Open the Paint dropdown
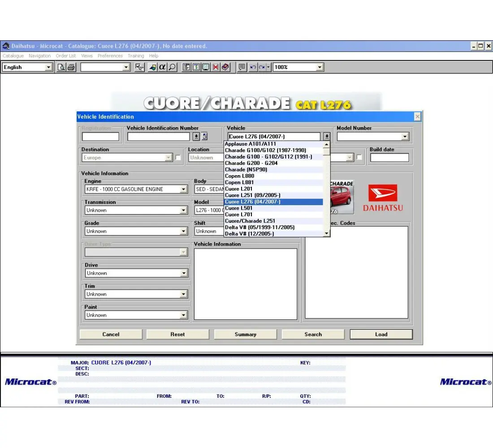Image resolution: width=493 pixels, height=448 pixels. pos(183,315)
